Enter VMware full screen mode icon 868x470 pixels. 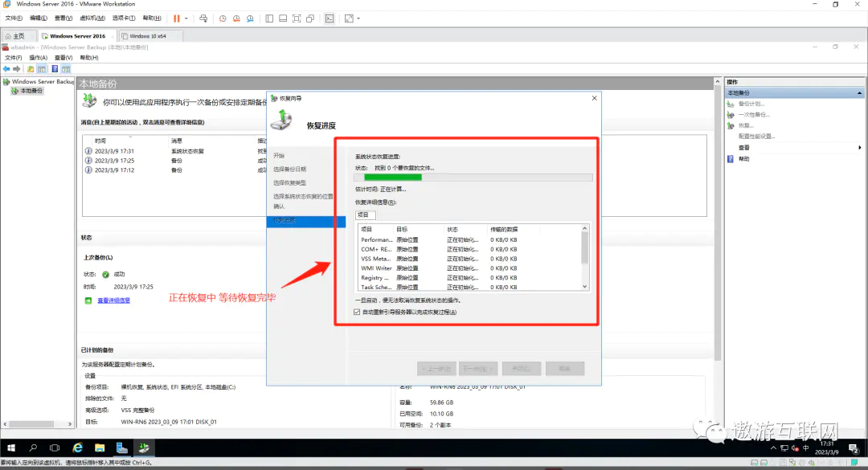pyautogui.click(x=297, y=18)
